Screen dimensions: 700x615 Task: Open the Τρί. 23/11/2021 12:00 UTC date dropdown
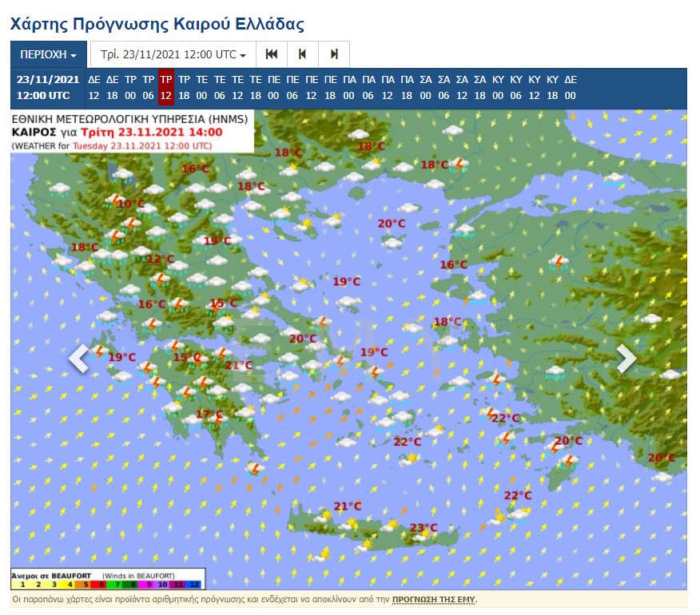tap(173, 54)
